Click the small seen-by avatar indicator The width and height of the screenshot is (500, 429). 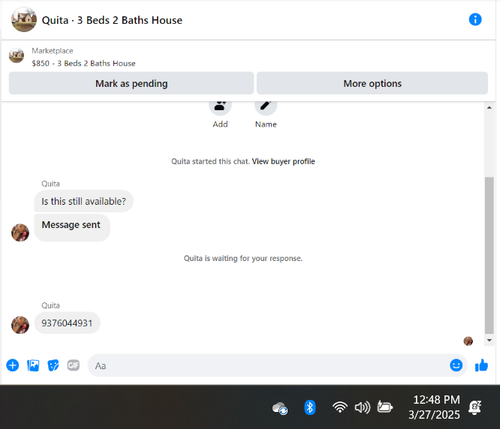[468, 341]
